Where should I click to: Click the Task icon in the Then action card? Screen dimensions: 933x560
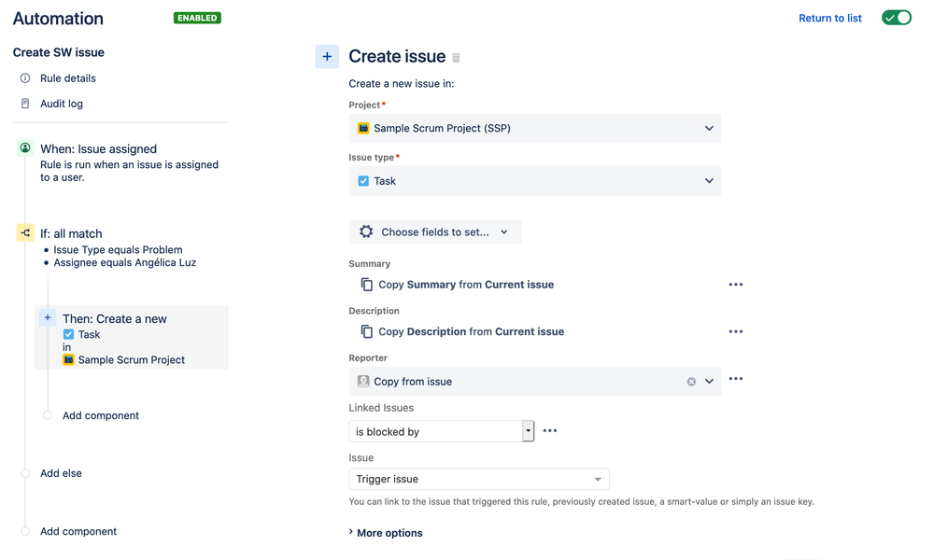[x=68, y=334]
